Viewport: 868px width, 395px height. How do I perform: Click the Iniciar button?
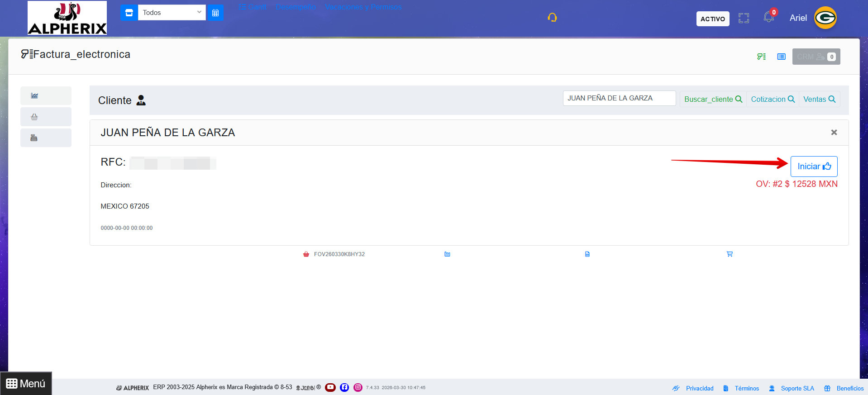click(814, 167)
